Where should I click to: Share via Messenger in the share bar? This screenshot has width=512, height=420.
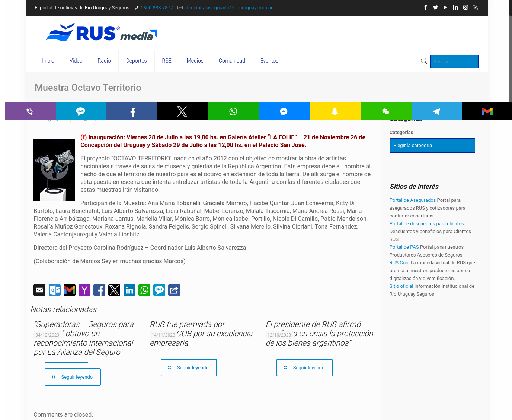click(x=284, y=111)
